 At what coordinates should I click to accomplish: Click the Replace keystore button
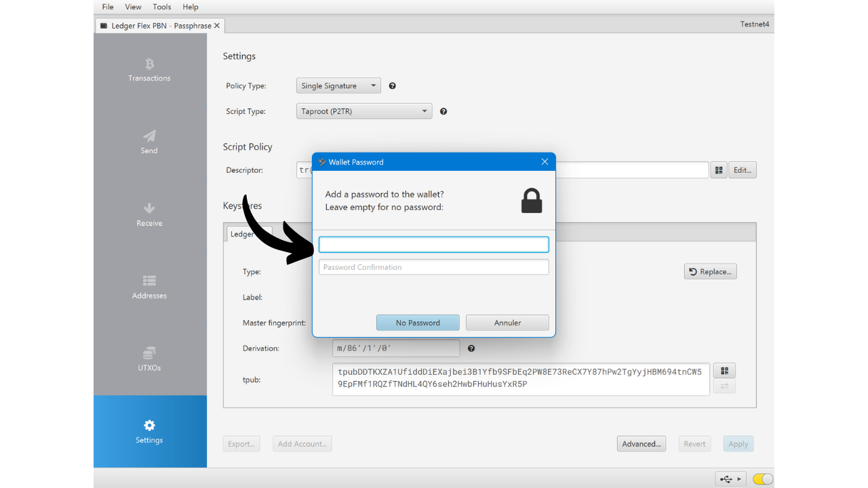coord(710,271)
